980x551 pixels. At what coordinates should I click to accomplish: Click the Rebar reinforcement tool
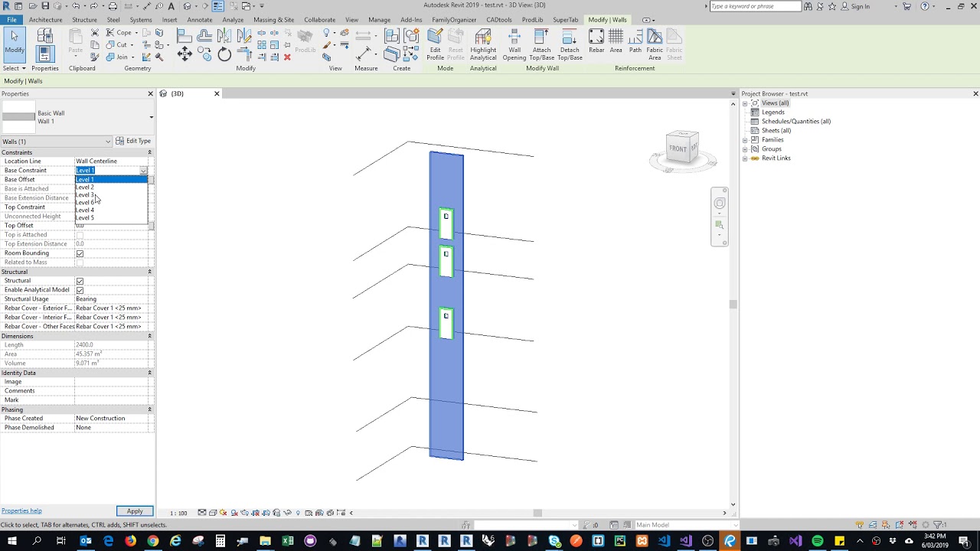point(596,42)
